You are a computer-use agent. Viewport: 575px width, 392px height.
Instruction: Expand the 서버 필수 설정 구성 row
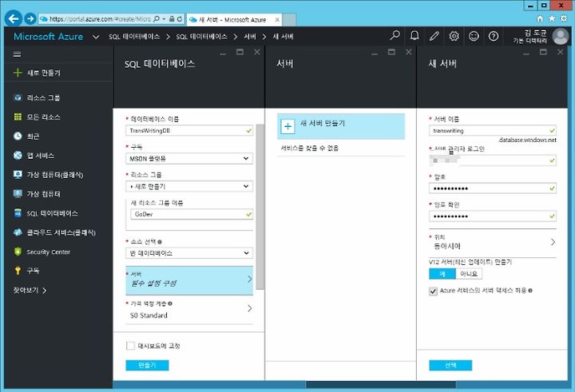point(189,280)
